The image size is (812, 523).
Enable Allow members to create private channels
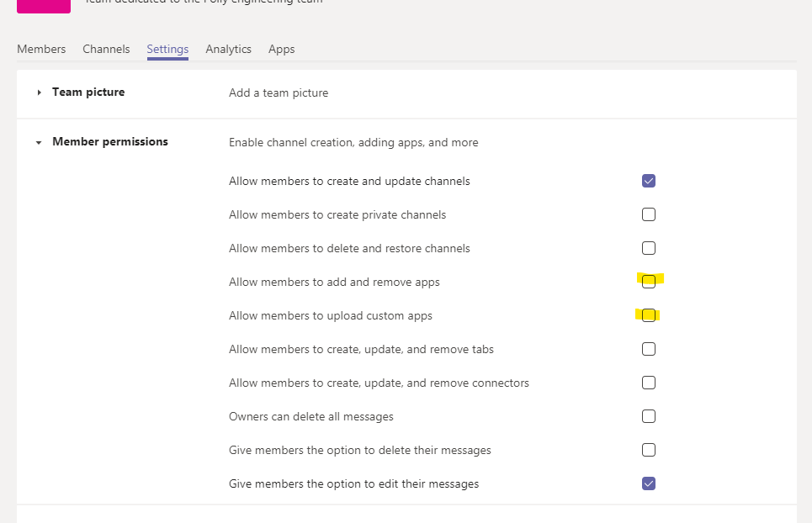(x=648, y=214)
